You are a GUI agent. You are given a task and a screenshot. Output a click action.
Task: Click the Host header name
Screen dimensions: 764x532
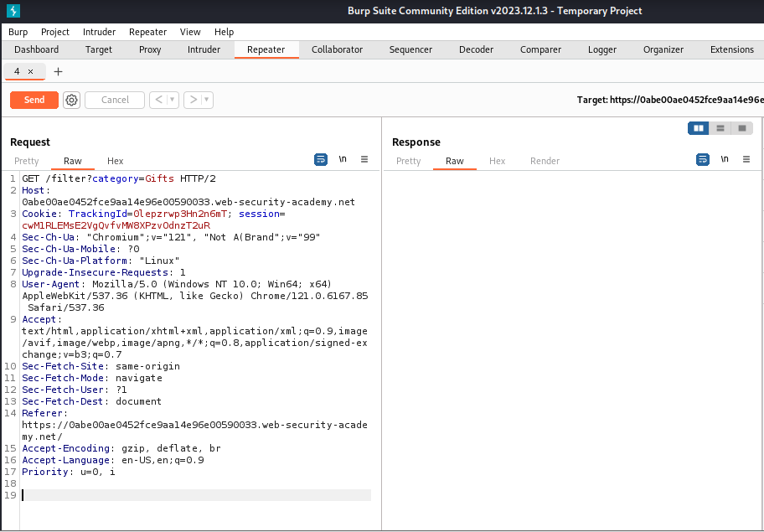click(34, 190)
